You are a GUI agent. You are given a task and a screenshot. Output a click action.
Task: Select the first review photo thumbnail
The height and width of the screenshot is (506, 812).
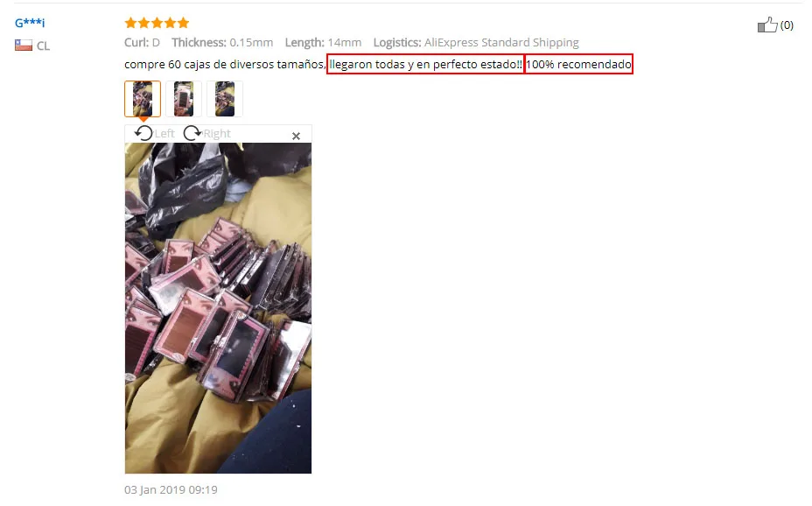point(143,99)
